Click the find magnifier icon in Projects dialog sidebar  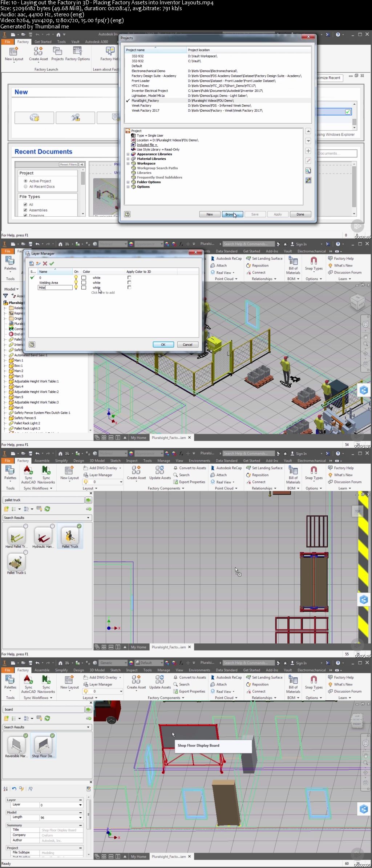tap(308, 171)
